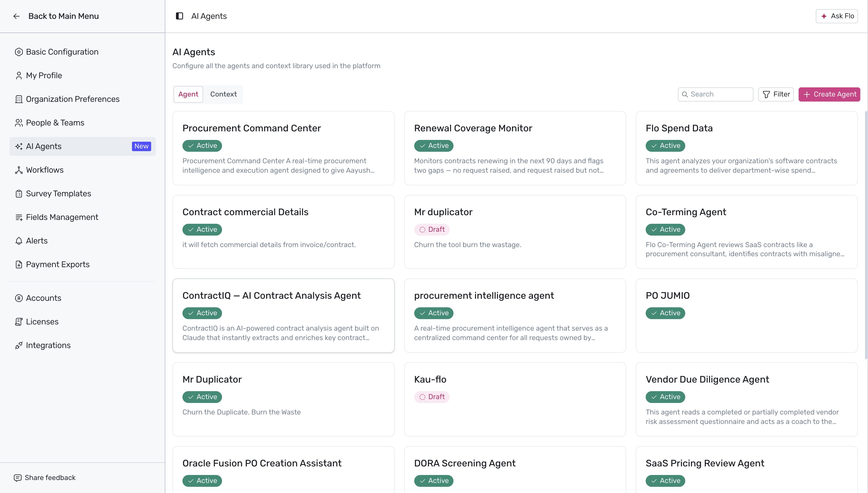Open the Filter options
The width and height of the screenshot is (868, 493).
pos(776,94)
